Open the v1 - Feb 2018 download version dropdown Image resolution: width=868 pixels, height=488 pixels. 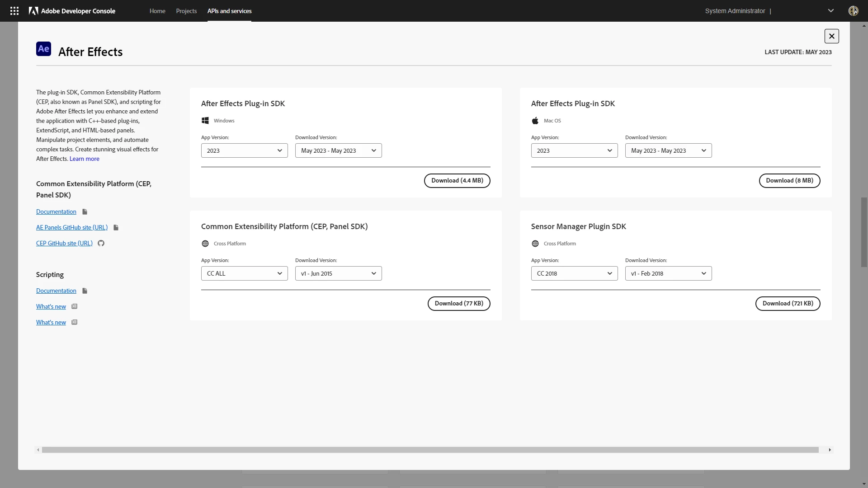pos(669,273)
